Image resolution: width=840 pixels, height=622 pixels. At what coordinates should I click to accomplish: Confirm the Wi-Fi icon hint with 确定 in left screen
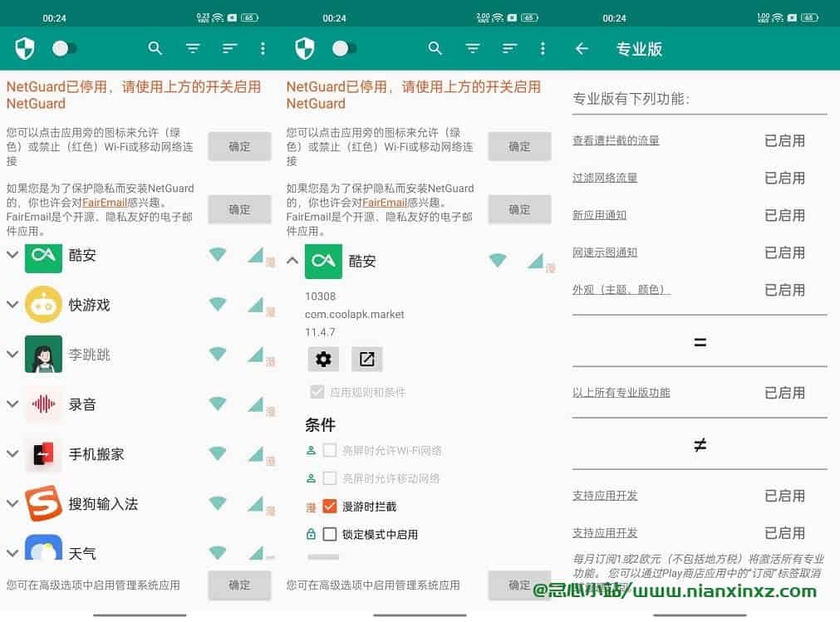pos(239,147)
